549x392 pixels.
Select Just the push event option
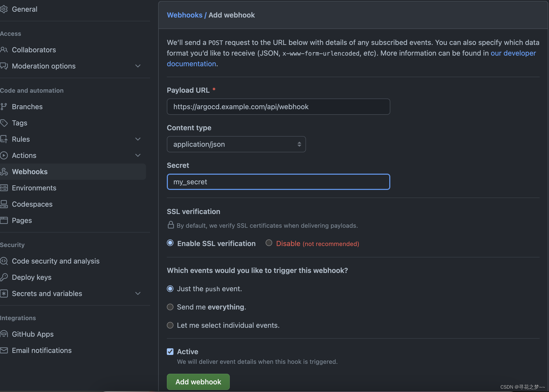171,288
